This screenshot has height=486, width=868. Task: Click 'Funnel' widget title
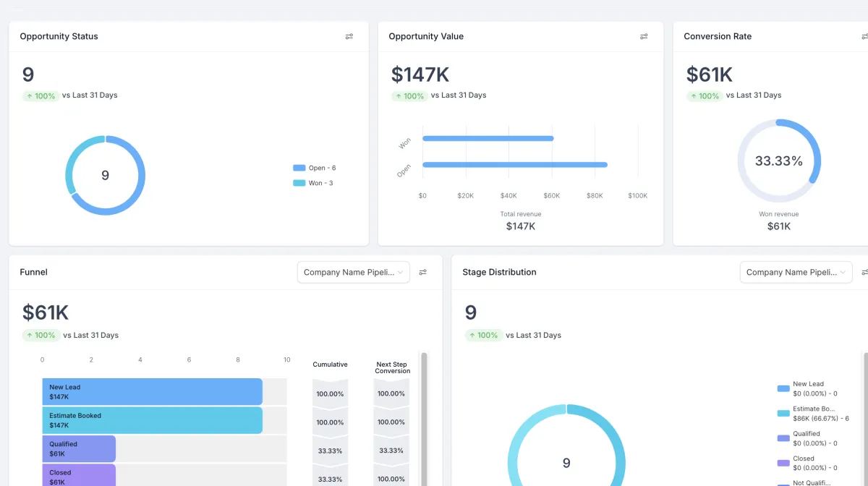point(33,272)
